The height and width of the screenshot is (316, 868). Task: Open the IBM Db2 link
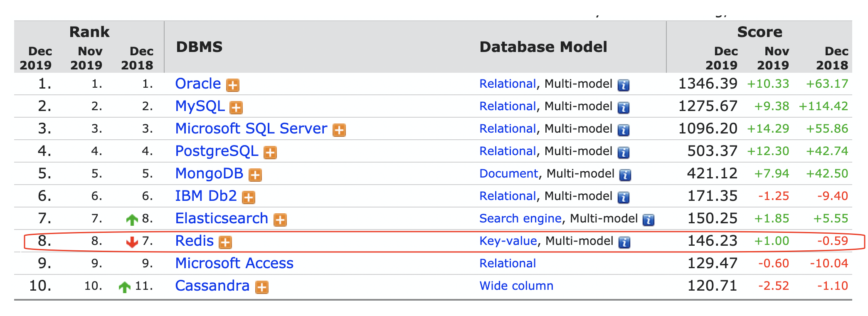tap(206, 196)
